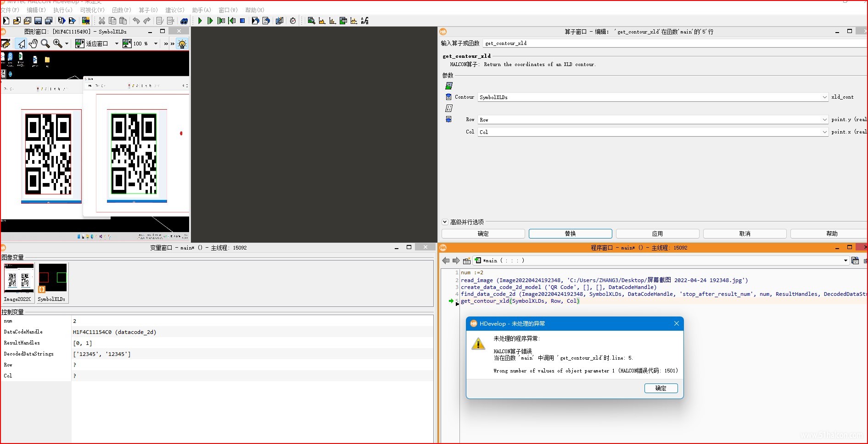Navigate back in program window
This screenshot has width=868, height=444.
coord(446,261)
